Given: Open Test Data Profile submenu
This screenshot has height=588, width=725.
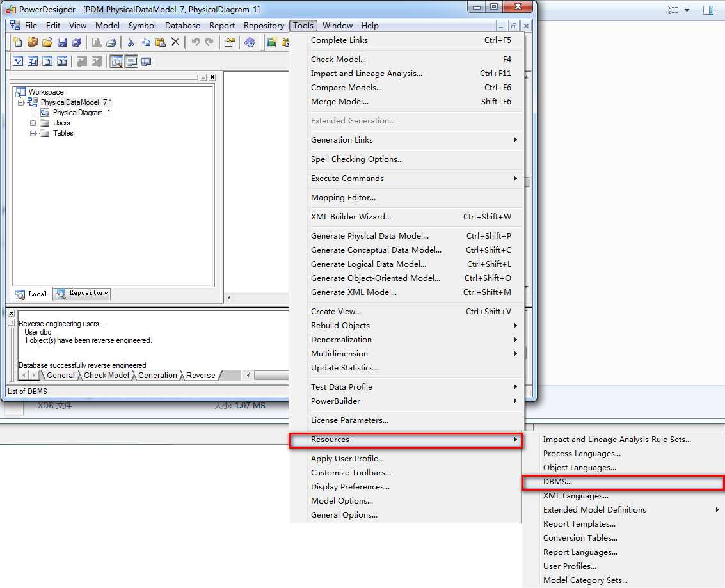Looking at the screenshot, I should (x=414, y=386).
